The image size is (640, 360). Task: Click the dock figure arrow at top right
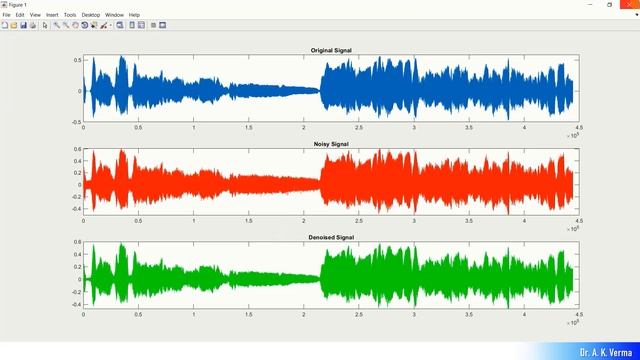(636, 15)
